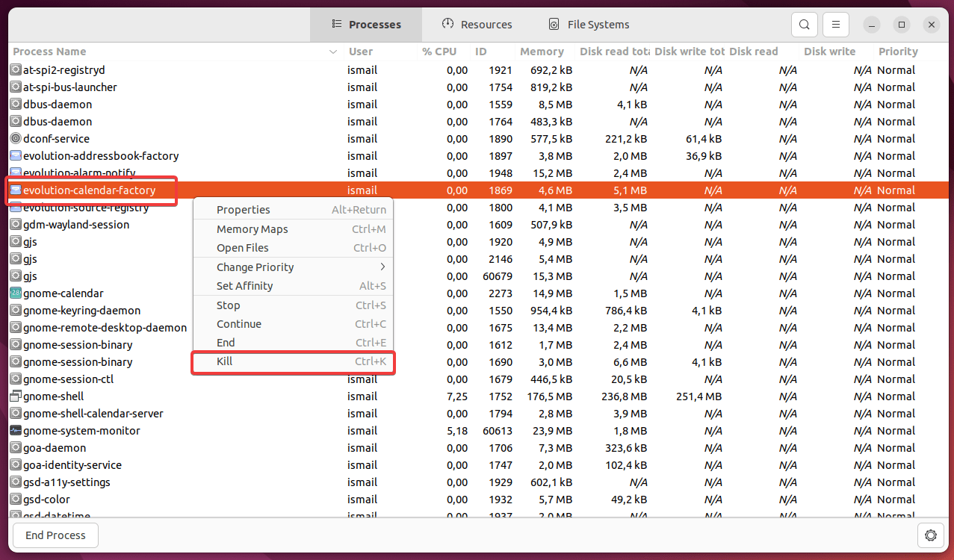
Task: Click the hamburger menu icon top right
Action: [x=835, y=24]
